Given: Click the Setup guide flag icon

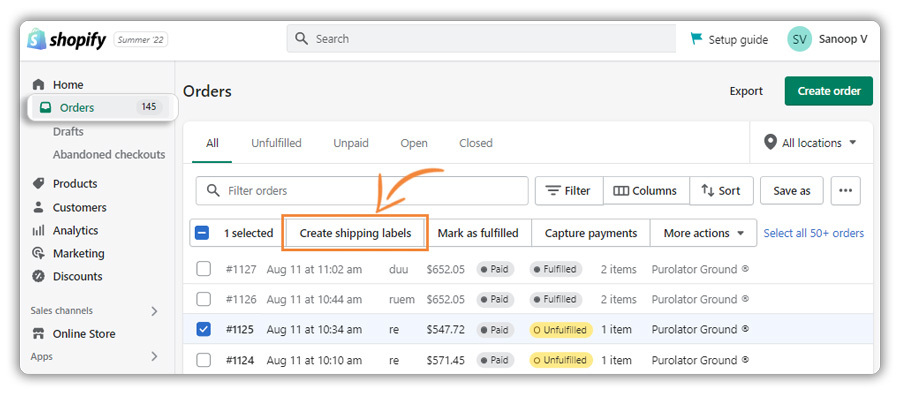Looking at the screenshot, I should (x=696, y=39).
